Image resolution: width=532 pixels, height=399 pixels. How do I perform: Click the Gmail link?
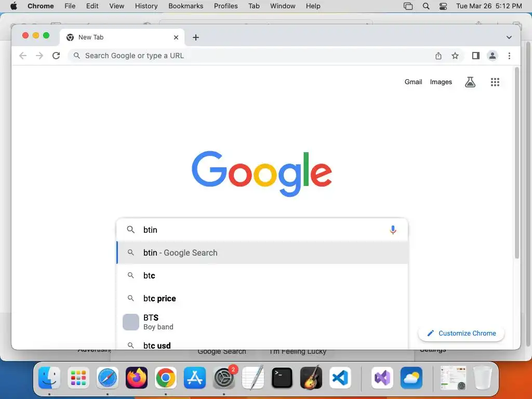413,82
